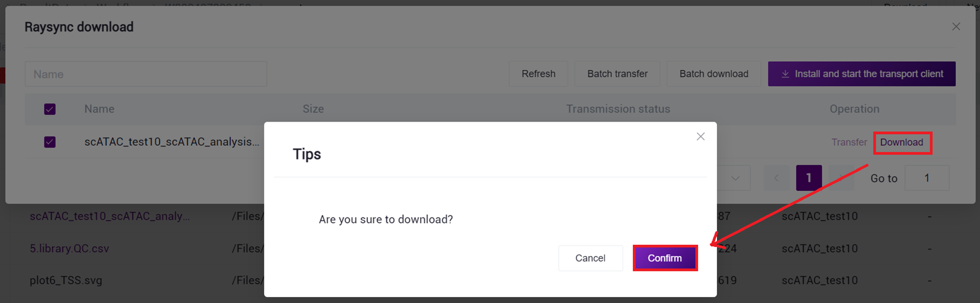
Task: Close the Raysync download panel
Action: 956,27
